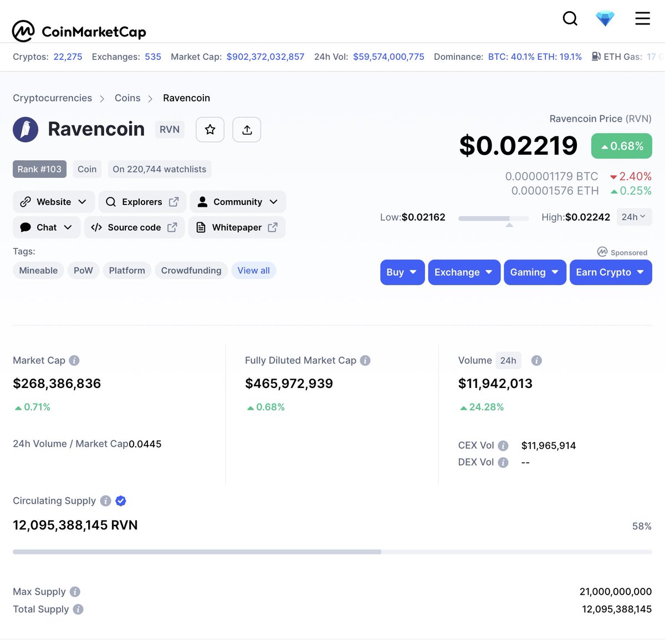This screenshot has height=644, width=665.
Task: Select the Mineable tag
Action: point(38,270)
